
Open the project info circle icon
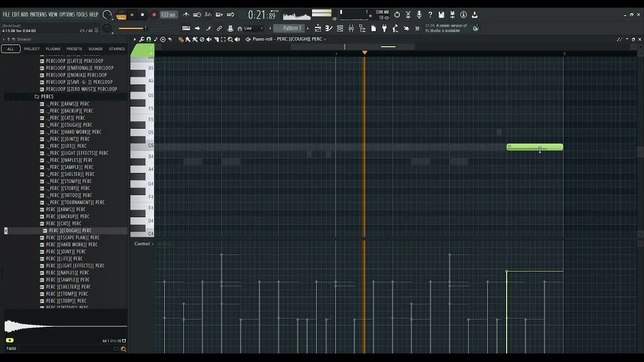coord(463,15)
